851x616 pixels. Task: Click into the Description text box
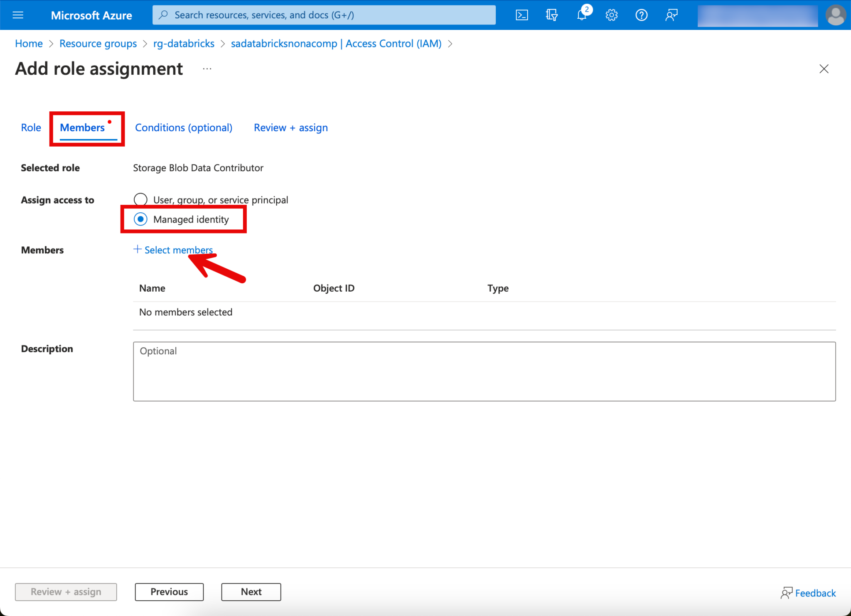click(484, 371)
